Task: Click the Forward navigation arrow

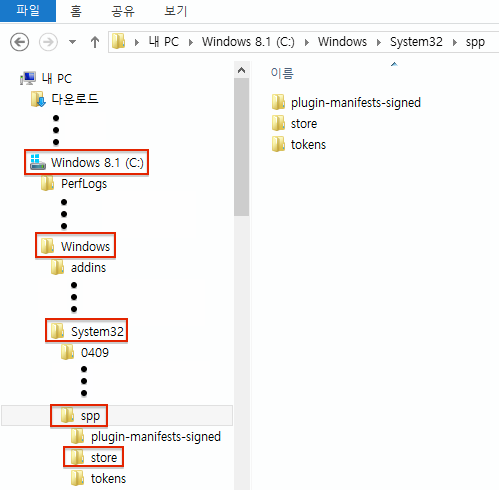Action: point(48,42)
